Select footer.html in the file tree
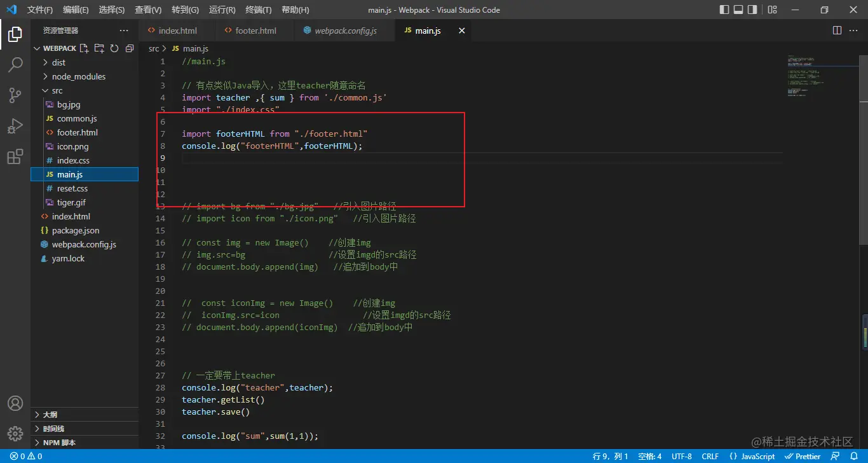This screenshot has height=463, width=868. point(85,132)
